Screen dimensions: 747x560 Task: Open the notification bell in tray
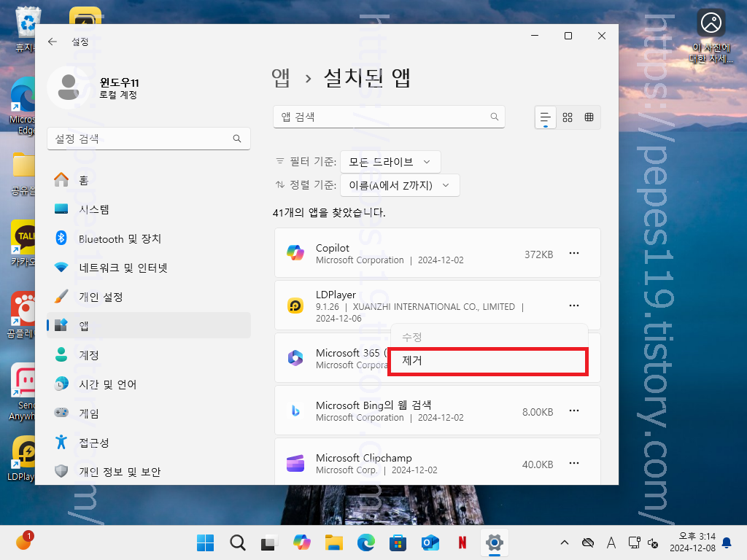[727, 542]
